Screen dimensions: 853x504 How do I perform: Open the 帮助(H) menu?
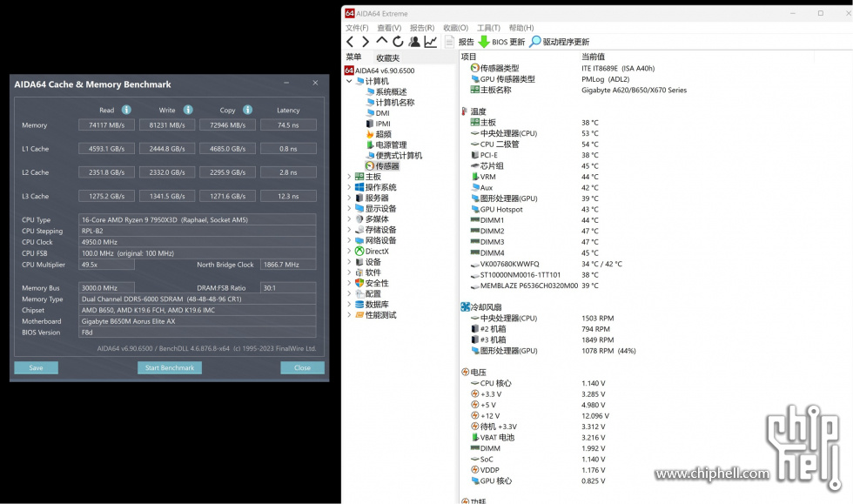[521, 28]
